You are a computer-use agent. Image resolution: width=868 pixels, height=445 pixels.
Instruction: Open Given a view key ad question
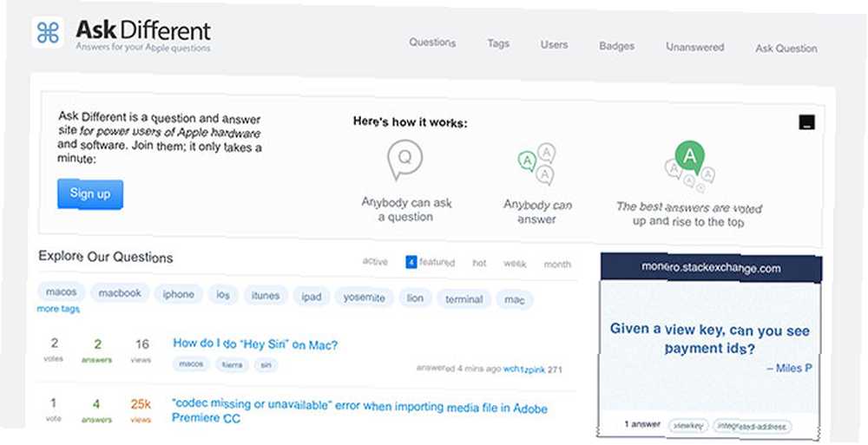[x=710, y=338]
